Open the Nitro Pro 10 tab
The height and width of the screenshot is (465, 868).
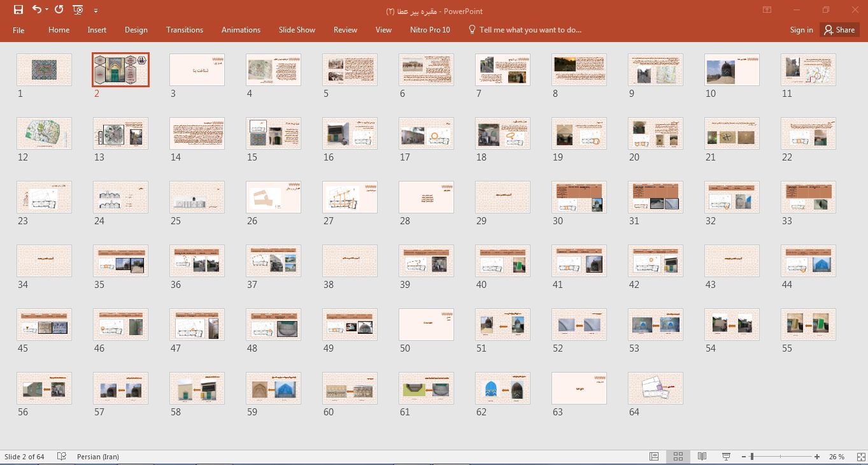[x=430, y=30]
